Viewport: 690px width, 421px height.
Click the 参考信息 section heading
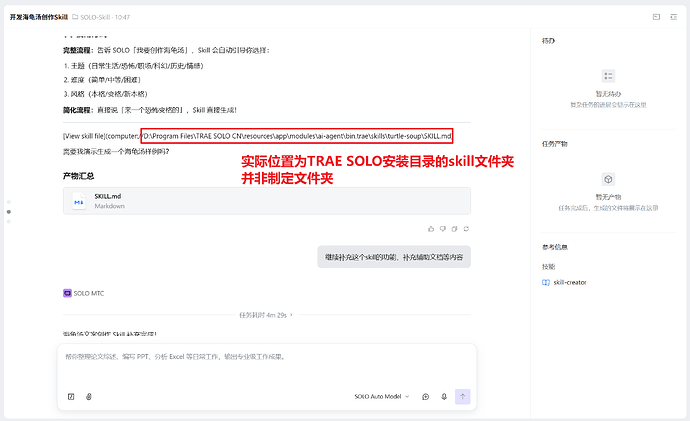pyautogui.click(x=554, y=247)
